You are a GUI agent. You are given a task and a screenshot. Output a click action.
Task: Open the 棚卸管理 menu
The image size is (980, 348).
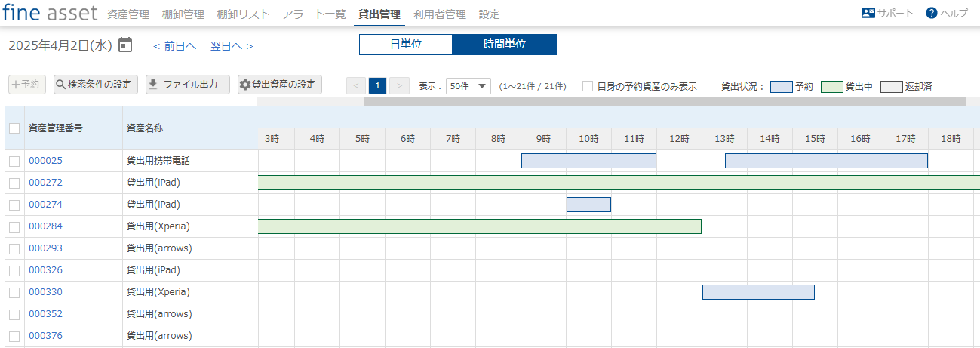(x=183, y=14)
